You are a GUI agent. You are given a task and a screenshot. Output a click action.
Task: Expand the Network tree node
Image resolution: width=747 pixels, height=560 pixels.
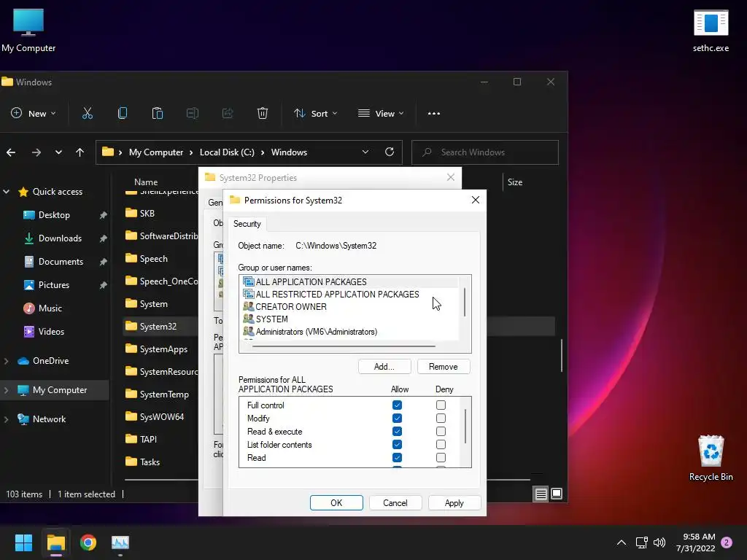click(6, 419)
